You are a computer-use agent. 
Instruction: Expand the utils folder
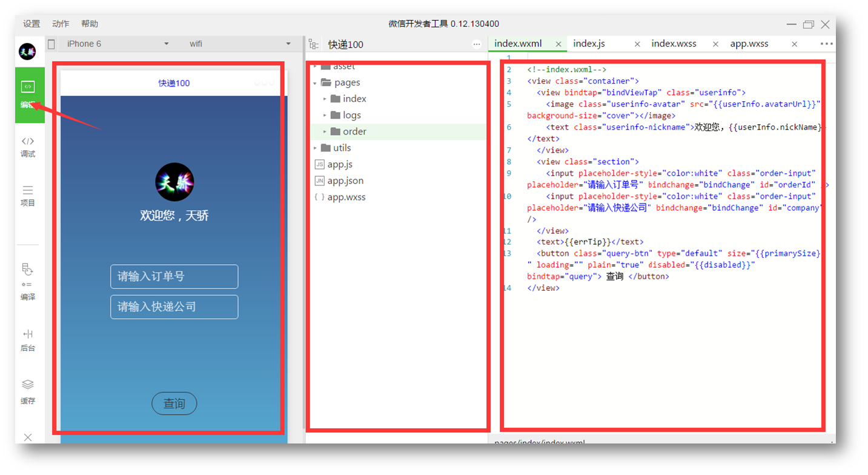tap(315, 148)
